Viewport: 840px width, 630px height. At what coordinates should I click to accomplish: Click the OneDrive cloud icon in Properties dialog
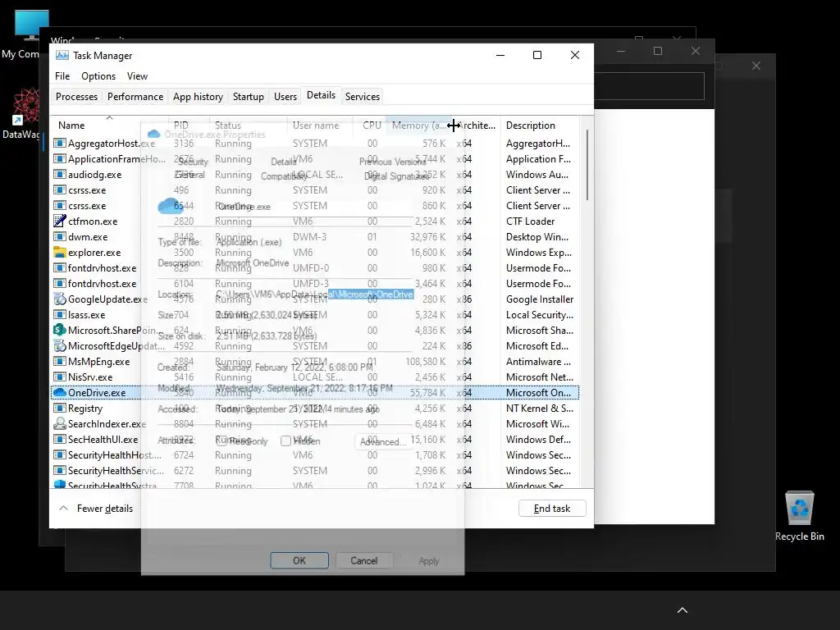click(171, 206)
